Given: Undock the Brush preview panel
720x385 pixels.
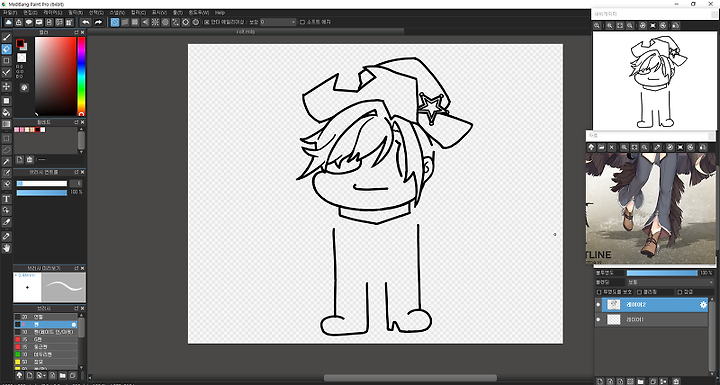Looking at the screenshot, I should pyautogui.click(x=77, y=268).
